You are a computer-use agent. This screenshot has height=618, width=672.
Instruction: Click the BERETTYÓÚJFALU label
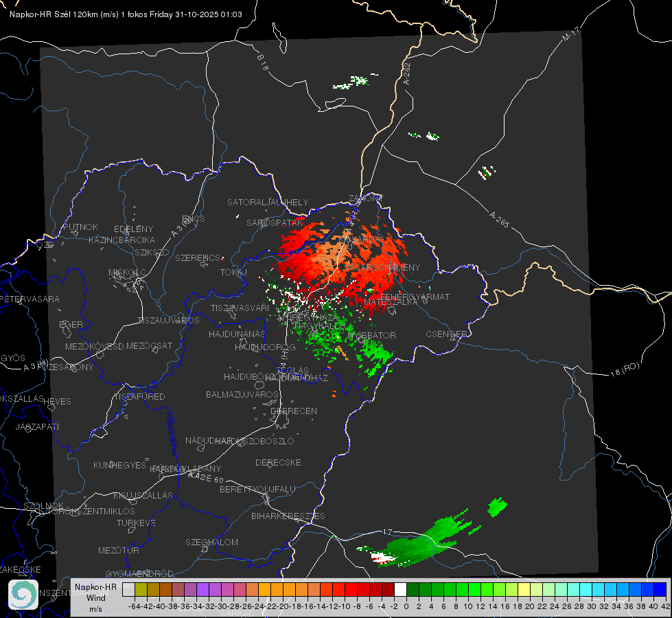(257, 489)
